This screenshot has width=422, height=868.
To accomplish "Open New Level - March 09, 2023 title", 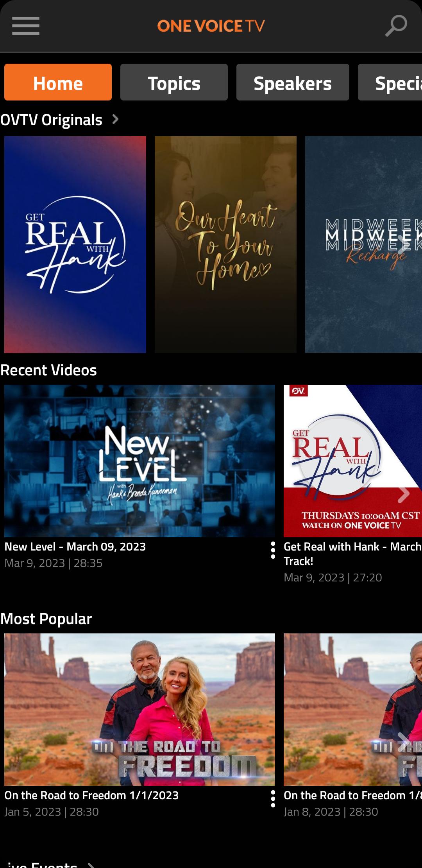I will (x=75, y=547).
